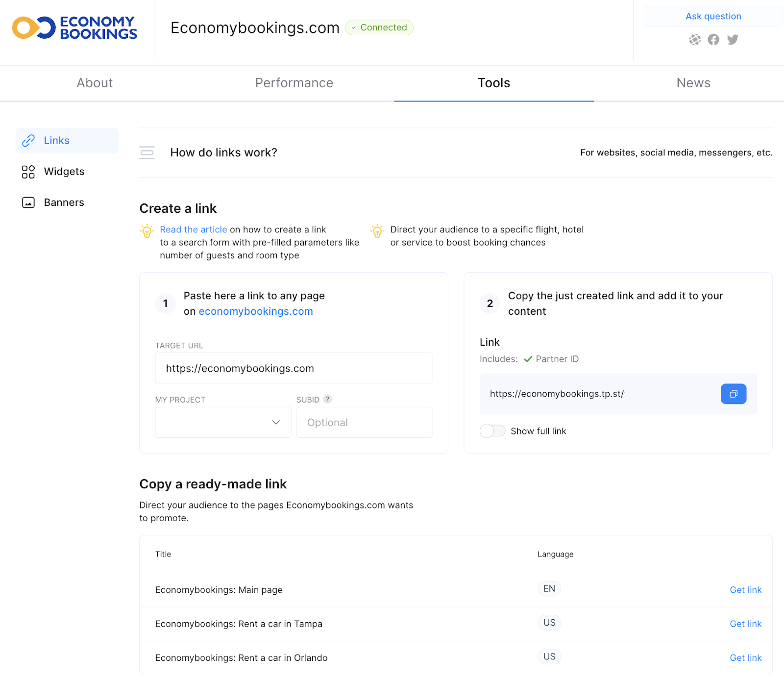Open Widgets in the sidebar

point(64,172)
